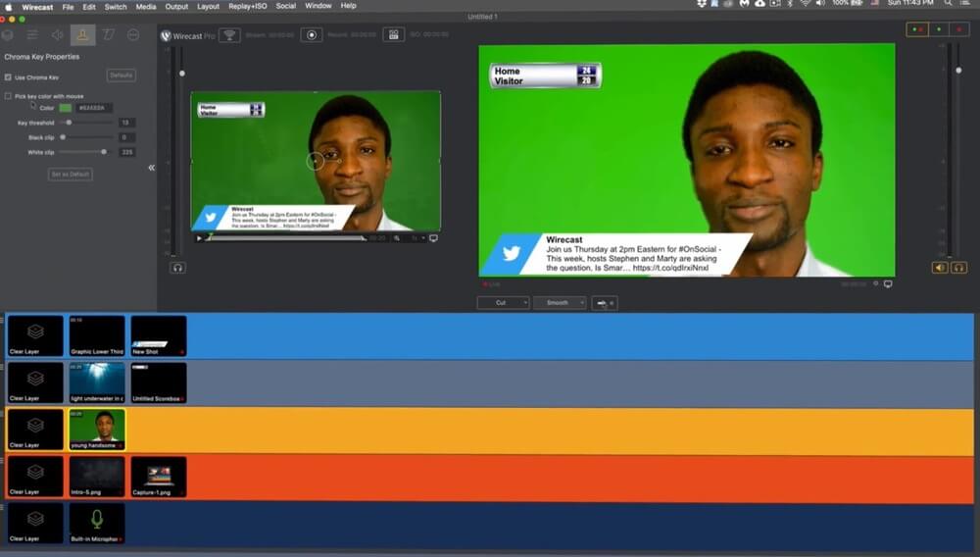Open the crop/transform properties tab icon
The image size is (980, 557).
(x=108, y=35)
